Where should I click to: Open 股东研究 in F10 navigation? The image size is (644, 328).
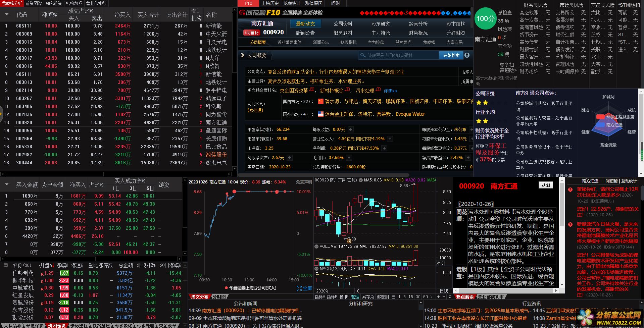click(x=381, y=24)
